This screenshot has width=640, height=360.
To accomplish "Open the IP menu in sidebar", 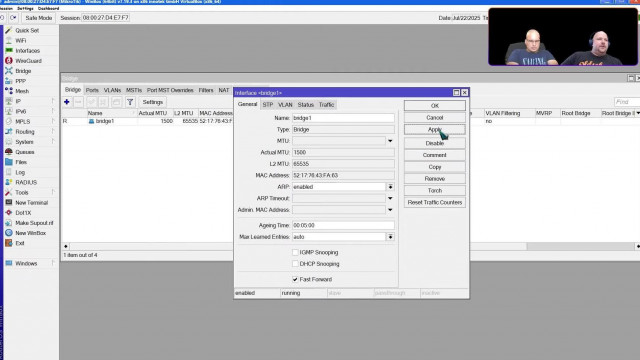I will (18, 101).
